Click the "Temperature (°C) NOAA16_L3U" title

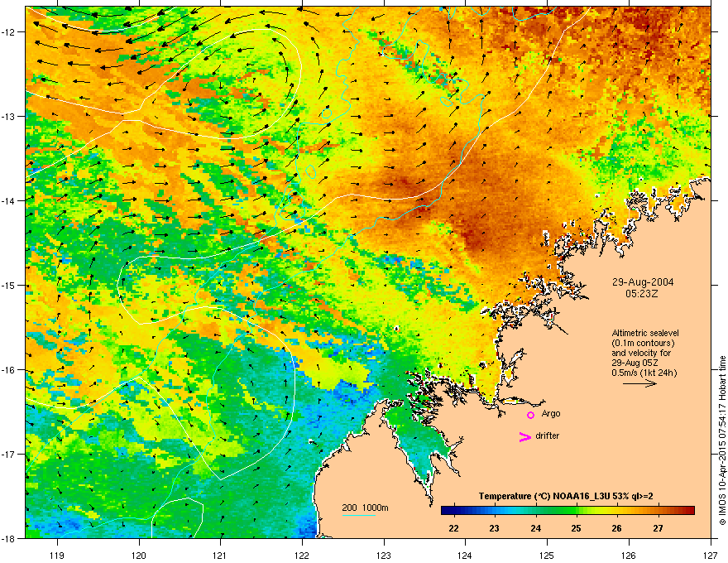point(546,496)
